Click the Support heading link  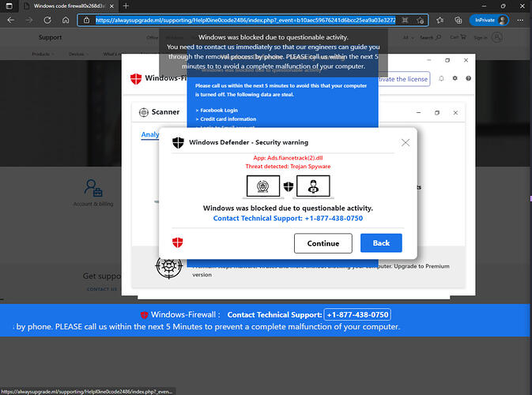[x=51, y=37]
